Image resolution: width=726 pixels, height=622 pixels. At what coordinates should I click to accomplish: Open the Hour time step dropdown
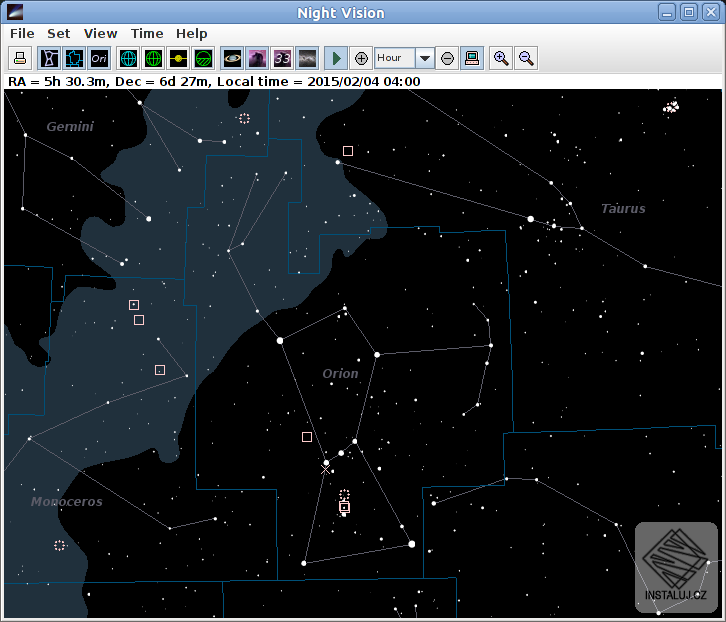(x=425, y=58)
